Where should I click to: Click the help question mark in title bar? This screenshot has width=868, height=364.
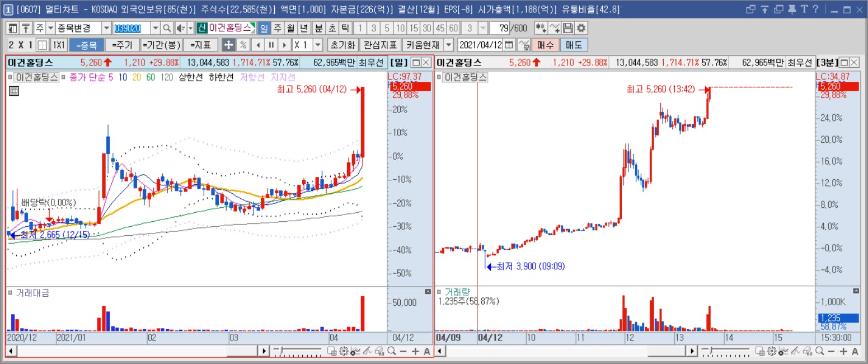815,9
